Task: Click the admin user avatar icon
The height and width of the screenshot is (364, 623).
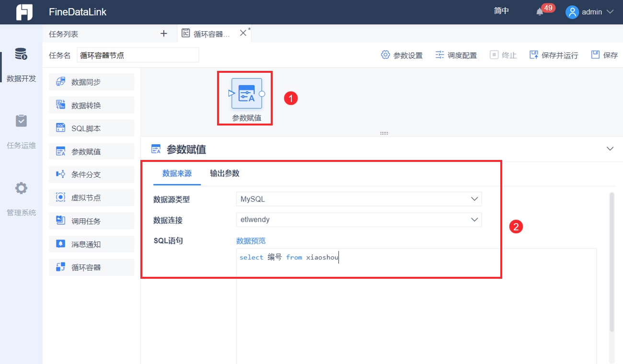Action: (x=572, y=12)
